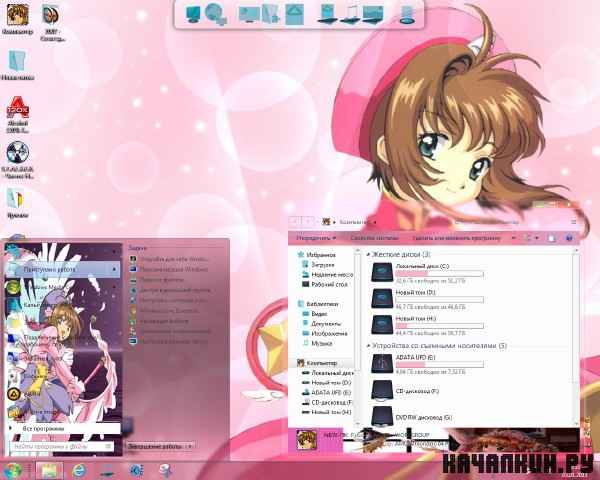Open Новый том (H:) drive in main pane
This screenshot has width=600, height=480.
pyautogui.click(x=382, y=325)
